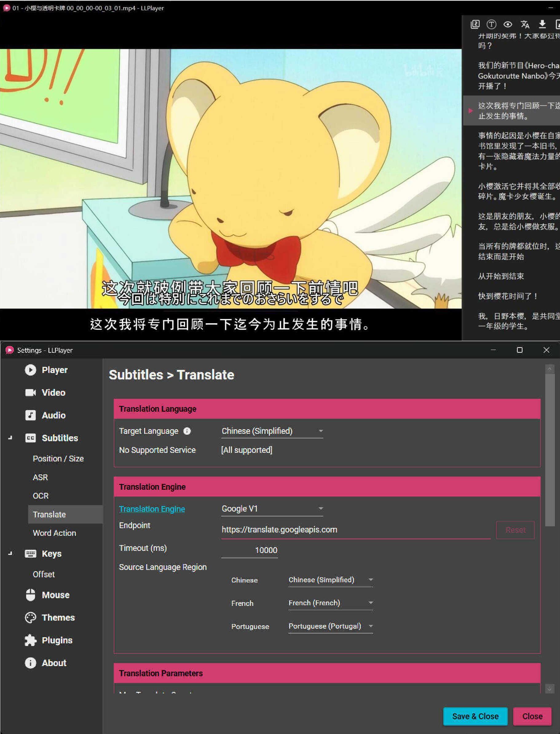Toggle subtitle visibility with the eye icon
This screenshot has height=734, width=560.
508,24
